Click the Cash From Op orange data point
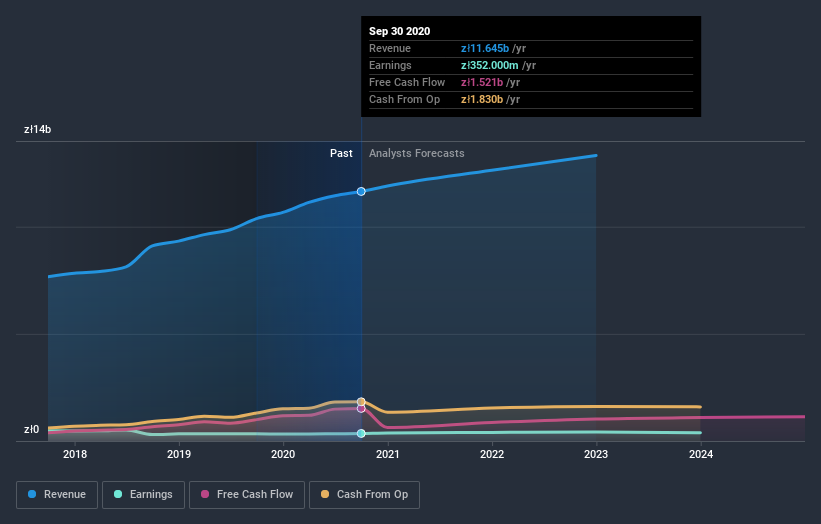 pos(361,402)
